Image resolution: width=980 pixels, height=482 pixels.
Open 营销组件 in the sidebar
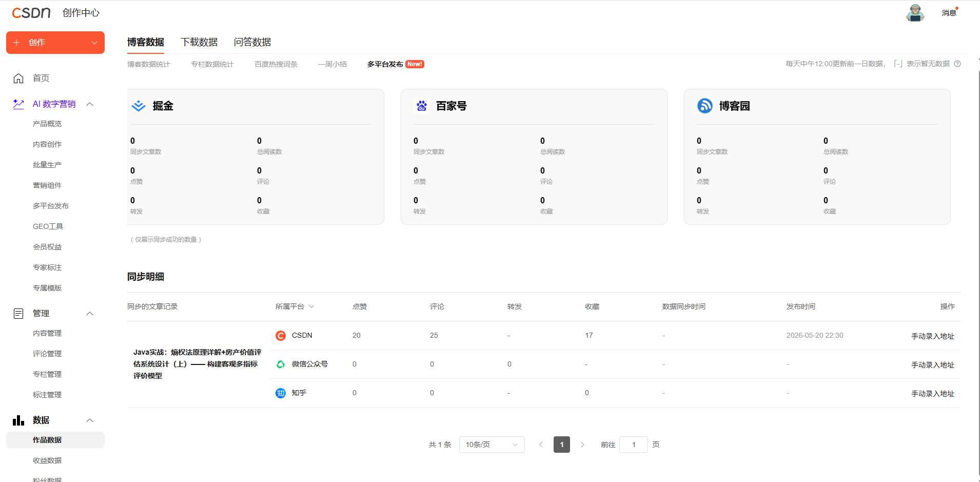pyautogui.click(x=47, y=185)
